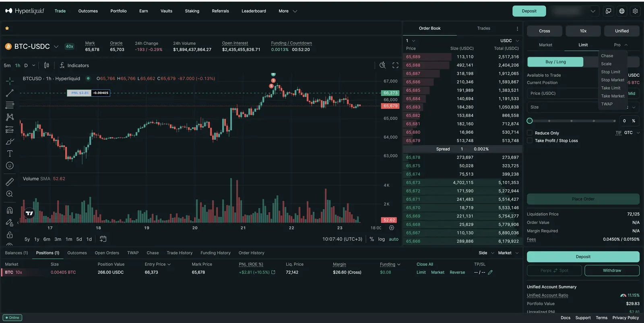
Task: Open order book three-dot options menu
Action: pyautogui.click(x=517, y=29)
